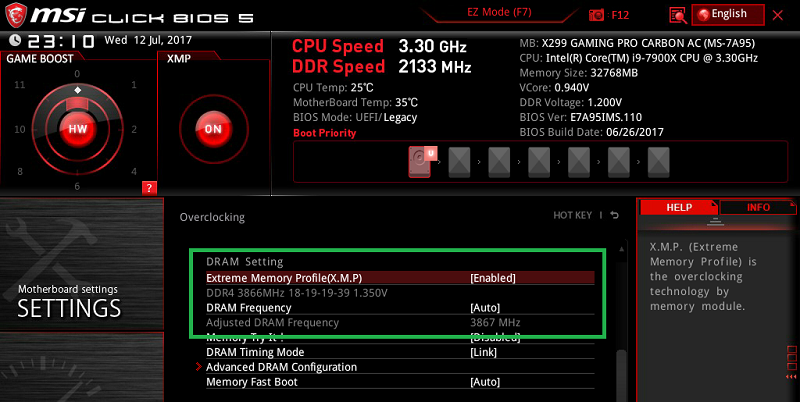This screenshot has width=800, height=402.
Task: Click the MSI dragon shield logo
Action: [x=15, y=15]
